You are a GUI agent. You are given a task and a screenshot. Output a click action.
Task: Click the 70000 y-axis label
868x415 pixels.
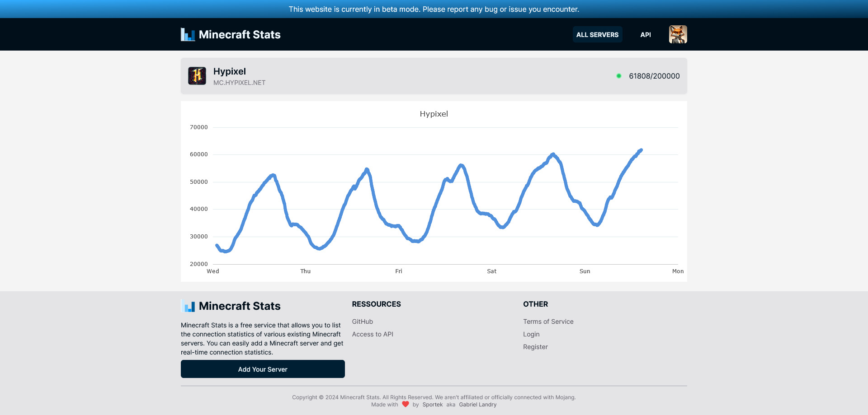(x=199, y=127)
